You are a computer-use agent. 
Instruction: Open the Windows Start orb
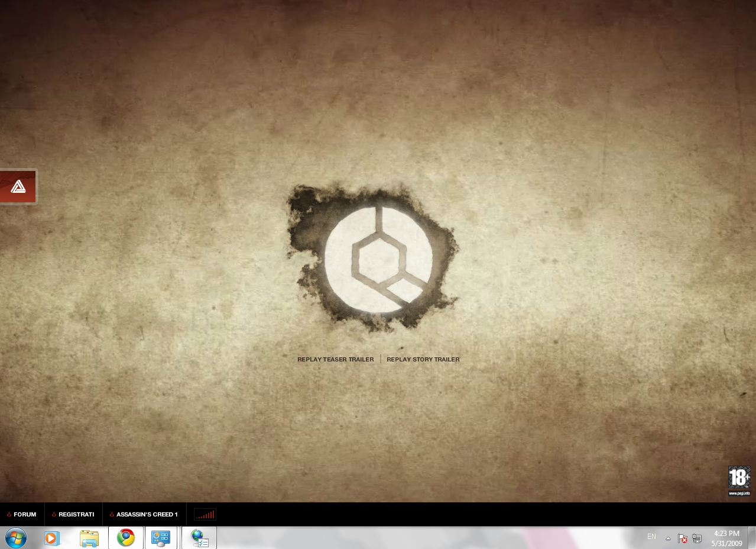click(x=15, y=538)
